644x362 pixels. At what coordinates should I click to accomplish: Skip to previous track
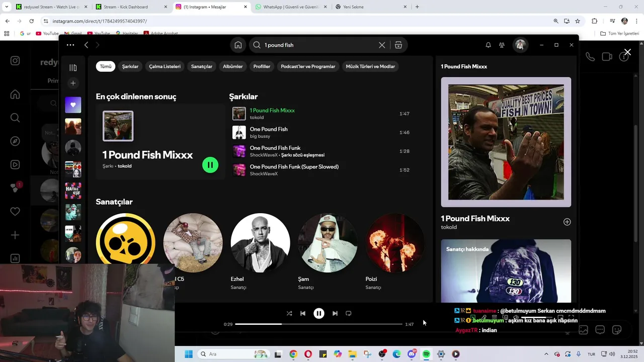click(303, 313)
